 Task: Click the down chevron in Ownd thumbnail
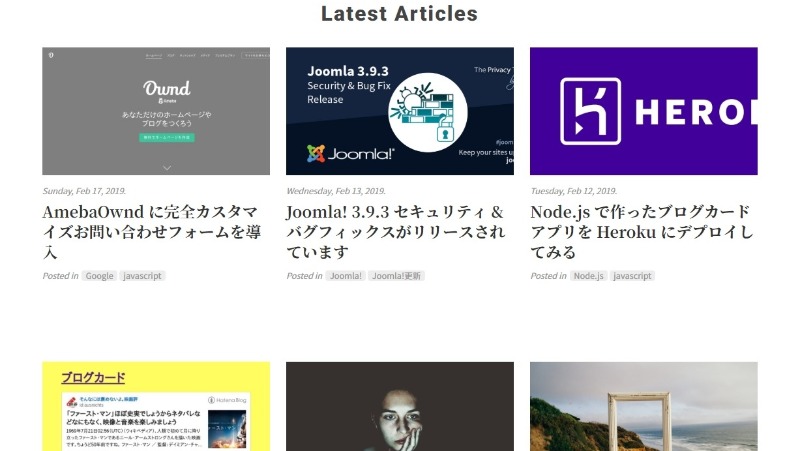(167, 167)
